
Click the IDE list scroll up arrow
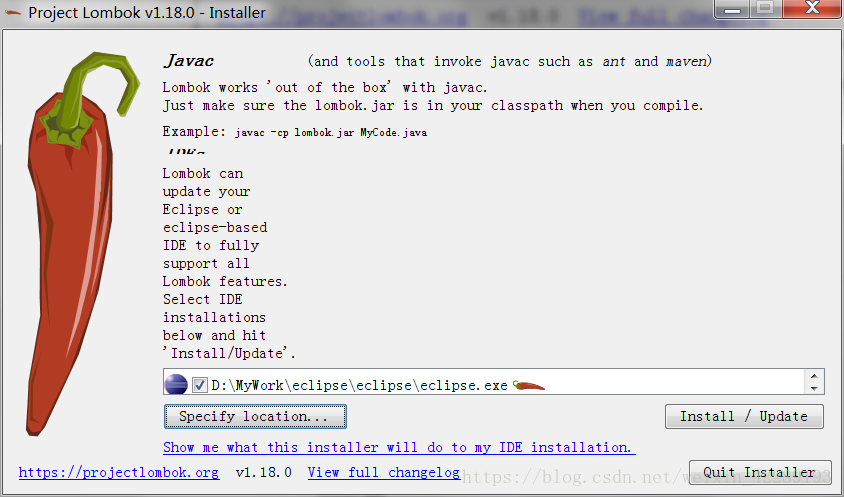coord(814,376)
